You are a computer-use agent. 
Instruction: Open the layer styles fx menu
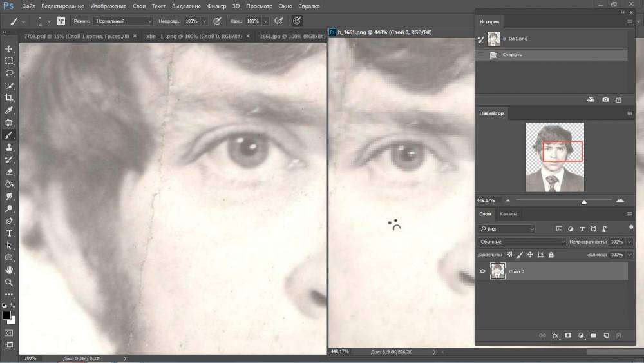(555, 335)
